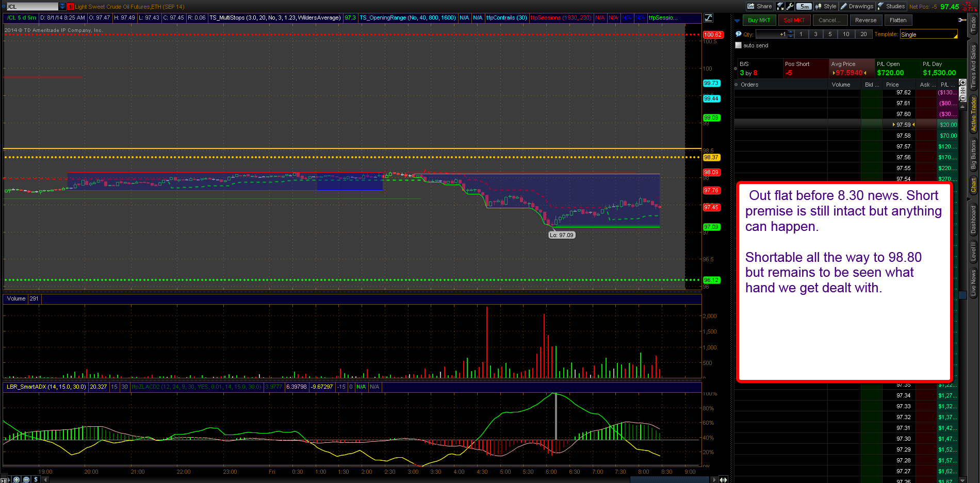Open the Active Trader side tab

pyautogui.click(x=973, y=113)
